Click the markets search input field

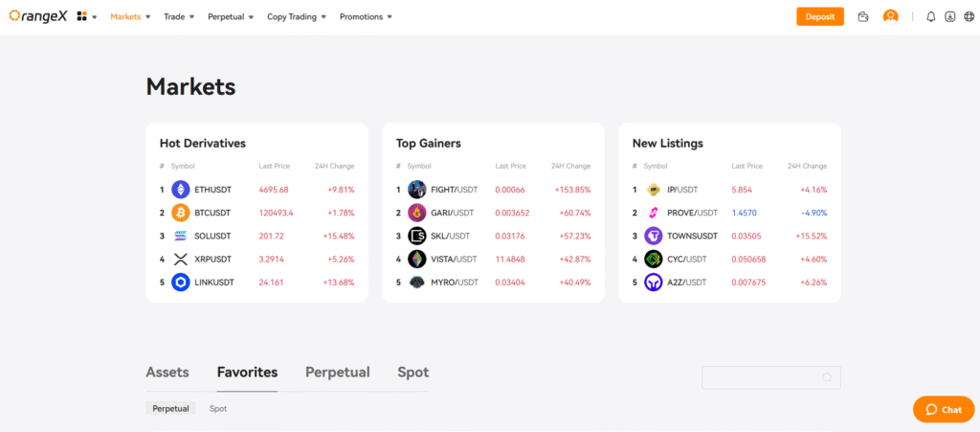[x=761, y=377]
